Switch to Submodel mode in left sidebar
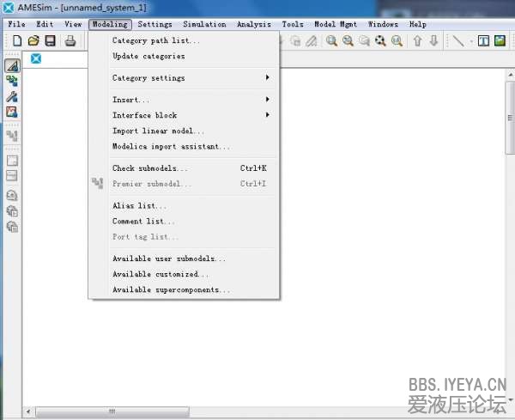Image resolution: width=515 pixels, height=420 pixels. tap(12, 81)
